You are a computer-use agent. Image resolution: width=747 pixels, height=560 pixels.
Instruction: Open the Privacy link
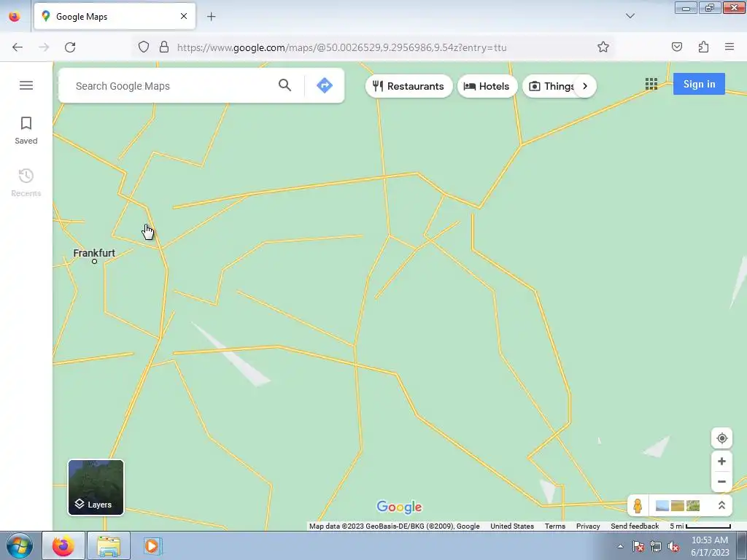pyautogui.click(x=588, y=526)
